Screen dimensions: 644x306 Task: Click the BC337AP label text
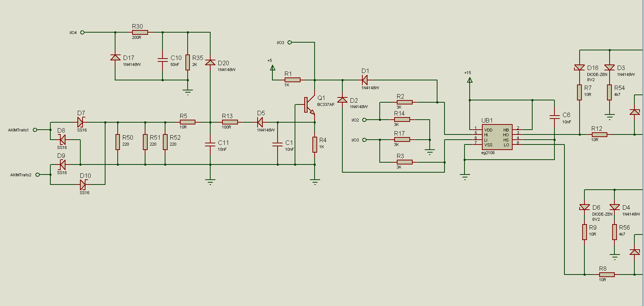pos(326,104)
